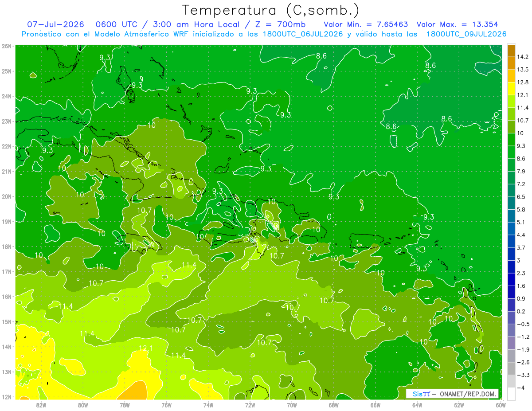Click the '16N' latitude label

(6, 297)
